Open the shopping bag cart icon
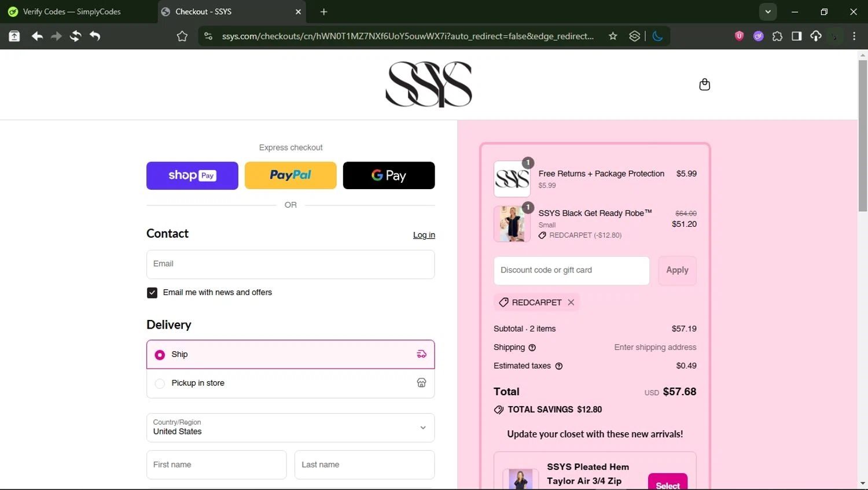 tap(704, 84)
